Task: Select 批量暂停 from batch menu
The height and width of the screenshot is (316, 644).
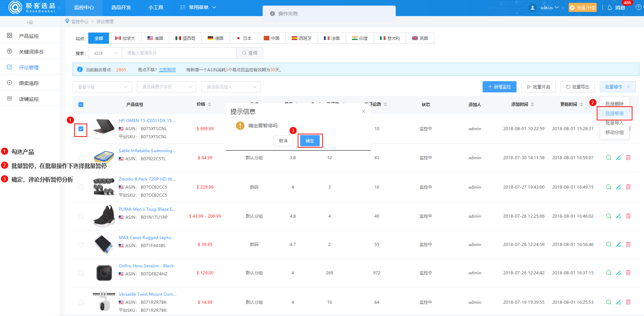Action: click(x=615, y=113)
